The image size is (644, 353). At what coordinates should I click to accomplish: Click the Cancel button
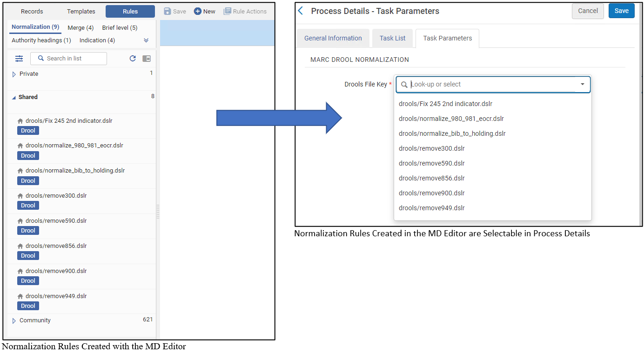point(588,11)
